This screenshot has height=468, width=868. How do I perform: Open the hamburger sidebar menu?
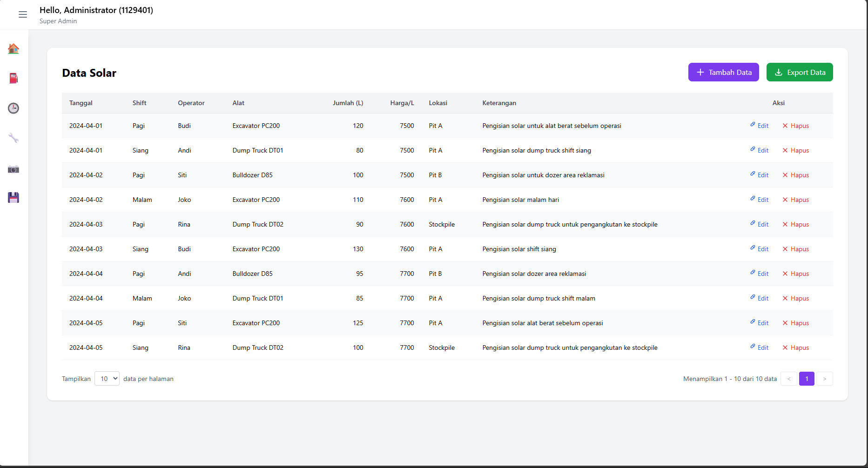22,14
